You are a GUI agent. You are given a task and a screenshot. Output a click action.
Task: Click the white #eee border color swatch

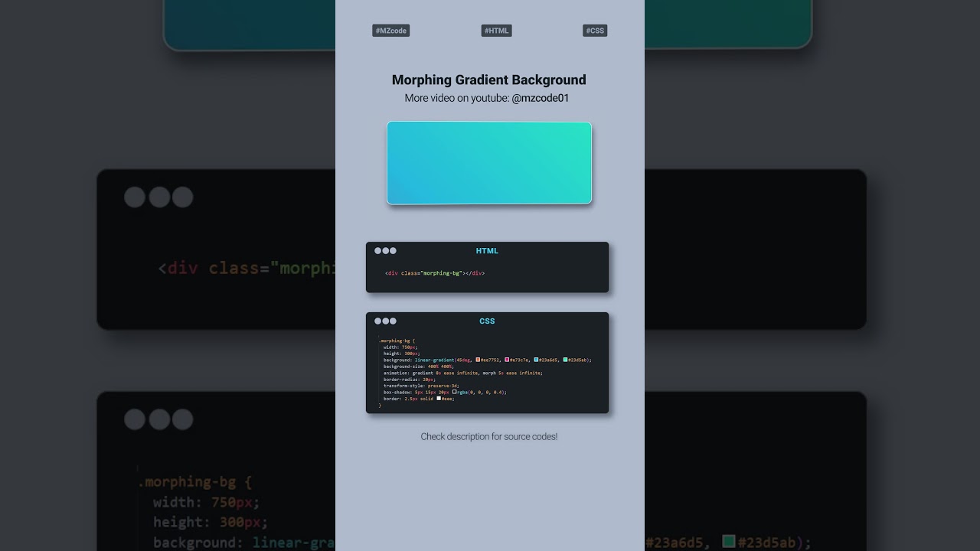[439, 398]
